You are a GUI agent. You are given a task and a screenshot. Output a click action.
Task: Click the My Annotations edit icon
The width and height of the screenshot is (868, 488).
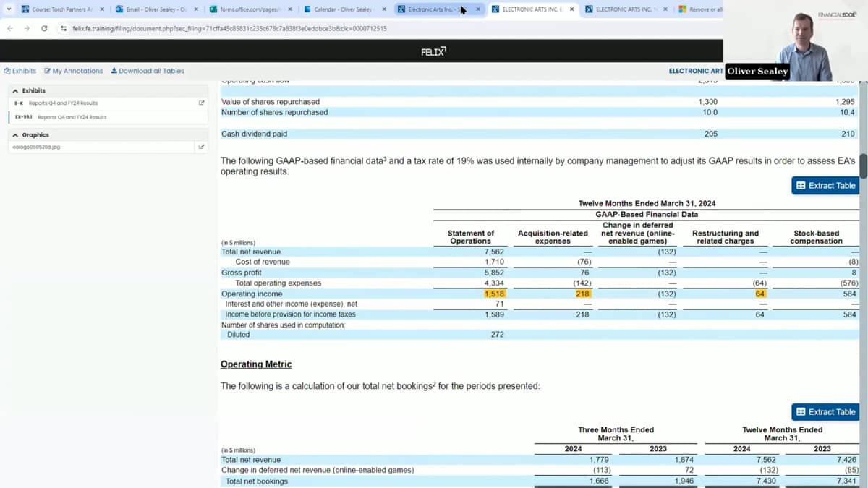tap(48, 71)
